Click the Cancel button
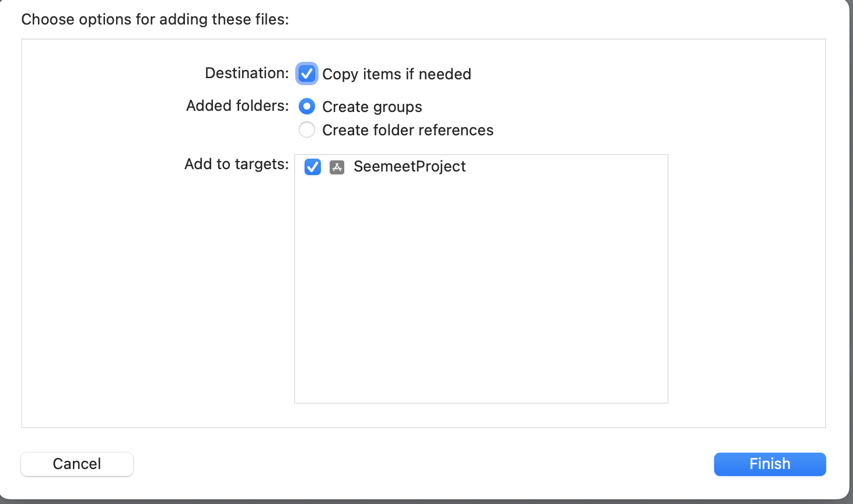Screen dimensions: 853x504 click(77, 464)
